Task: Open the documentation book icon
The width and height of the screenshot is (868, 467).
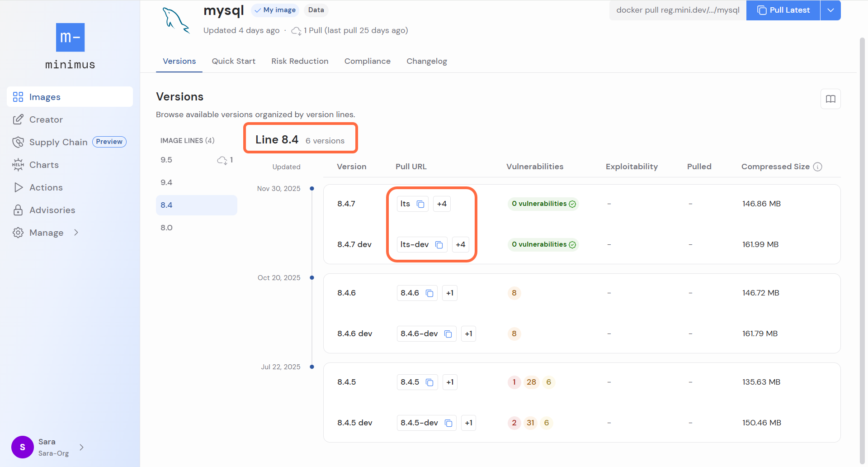Action: point(830,99)
